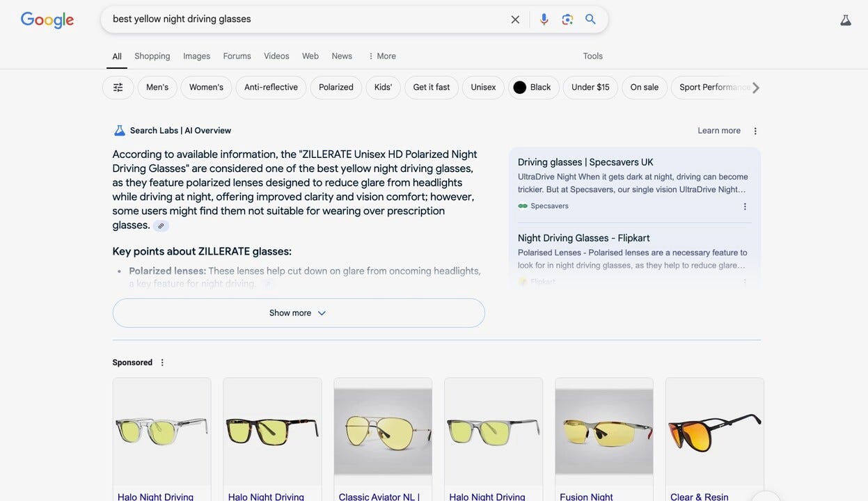Click Learn more about AI Overview
Screen dimensions: 868x501
coord(719,131)
